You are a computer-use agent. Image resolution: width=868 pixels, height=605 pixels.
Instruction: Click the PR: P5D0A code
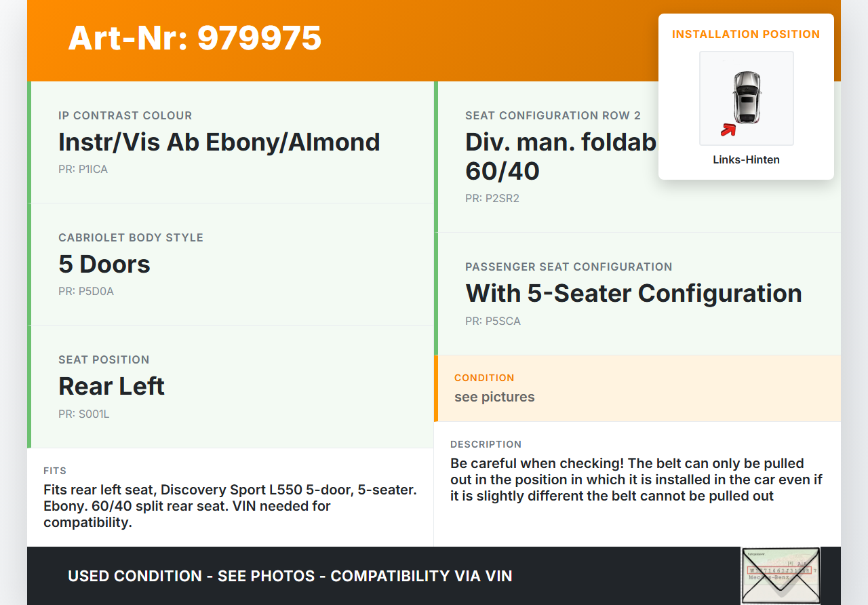(x=86, y=292)
